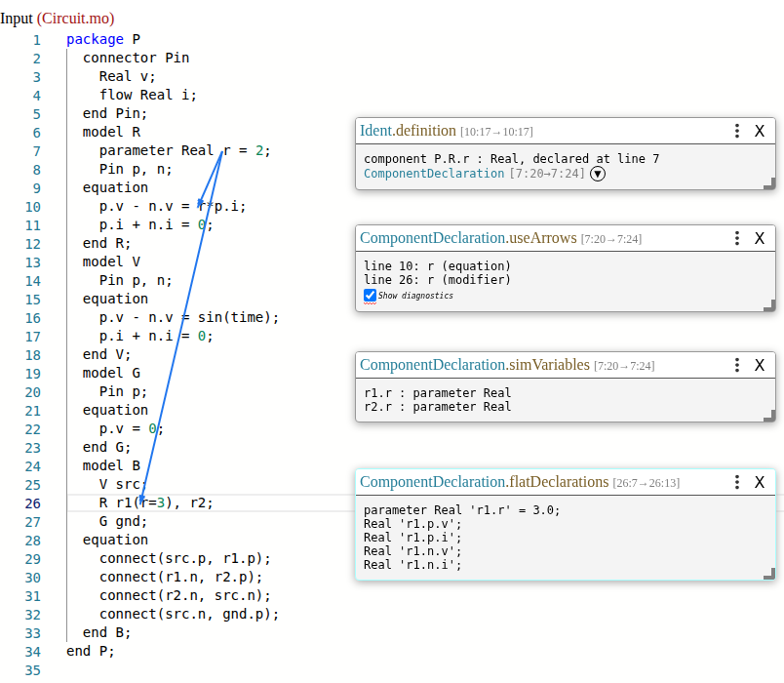Expand the ComponentDeclaration node arrow button
Image resolution: width=784 pixels, height=683 pixels.
[x=598, y=174]
